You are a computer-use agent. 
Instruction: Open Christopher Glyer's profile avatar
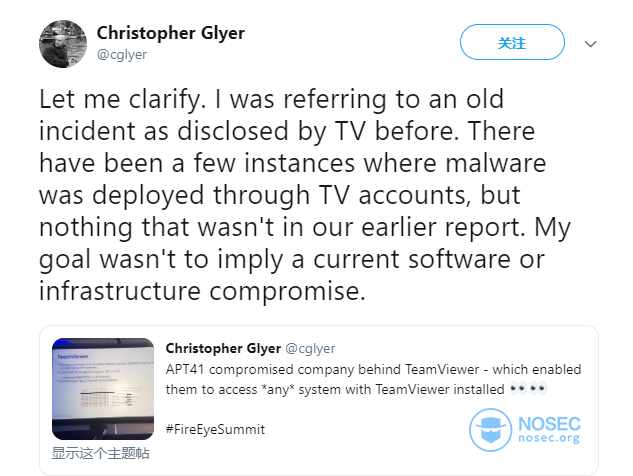(x=63, y=44)
